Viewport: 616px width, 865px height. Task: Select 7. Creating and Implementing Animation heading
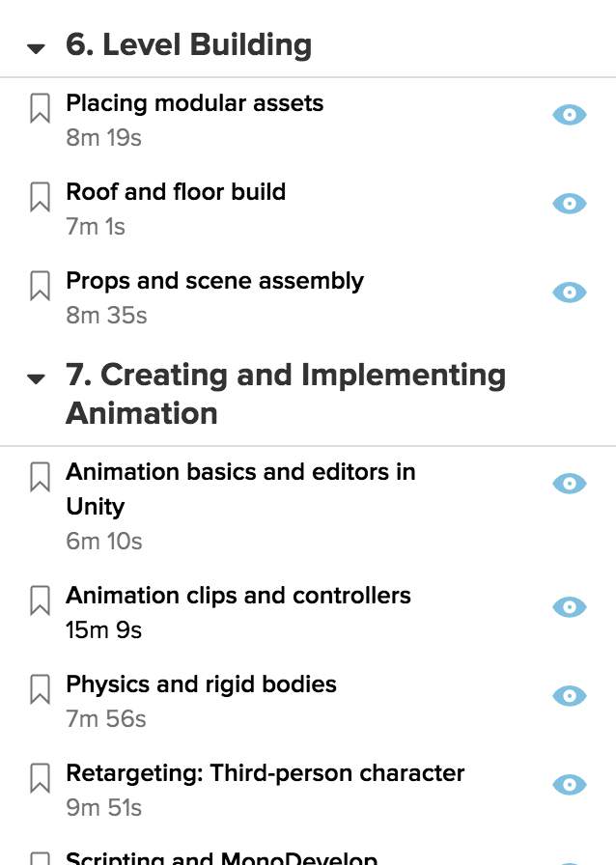pos(286,394)
